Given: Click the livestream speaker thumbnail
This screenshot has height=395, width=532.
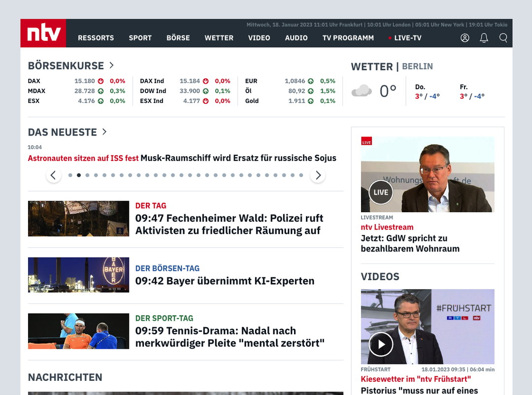Looking at the screenshot, I should coord(428,174).
